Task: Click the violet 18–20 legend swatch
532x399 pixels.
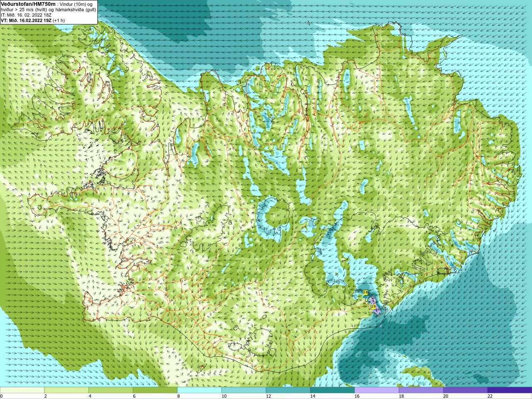Action: [421, 390]
